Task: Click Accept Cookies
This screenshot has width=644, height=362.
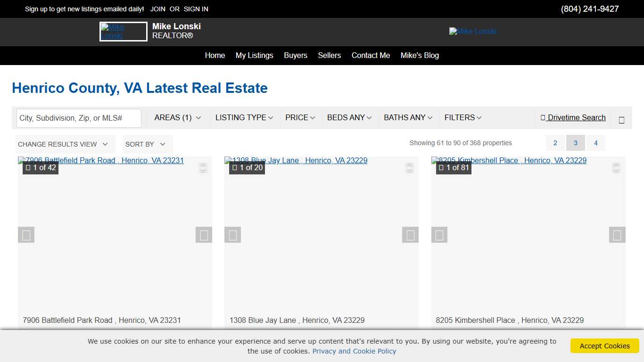Action: click(604, 346)
